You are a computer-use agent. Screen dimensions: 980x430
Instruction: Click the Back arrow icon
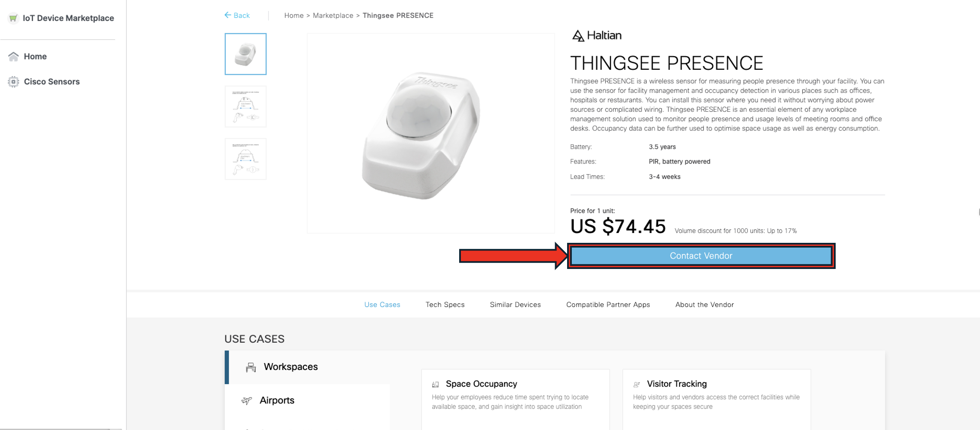[228, 15]
